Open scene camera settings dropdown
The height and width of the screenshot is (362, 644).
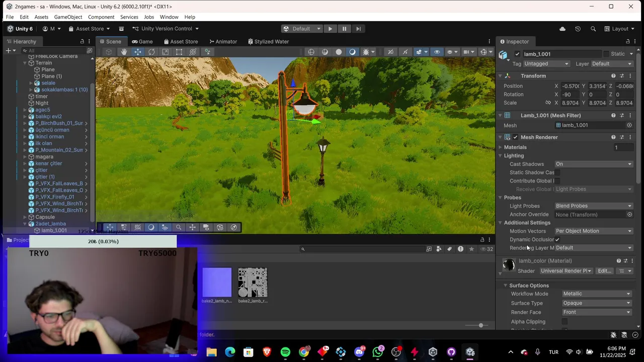pyautogui.click(x=468, y=52)
